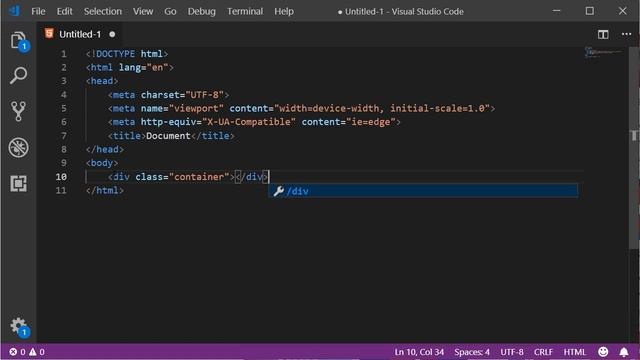Minimize the Visual Studio Code window

[x=557, y=11]
